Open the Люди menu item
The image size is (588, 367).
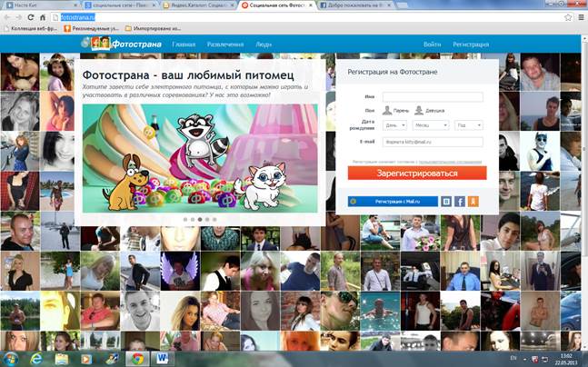click(264, 45)
